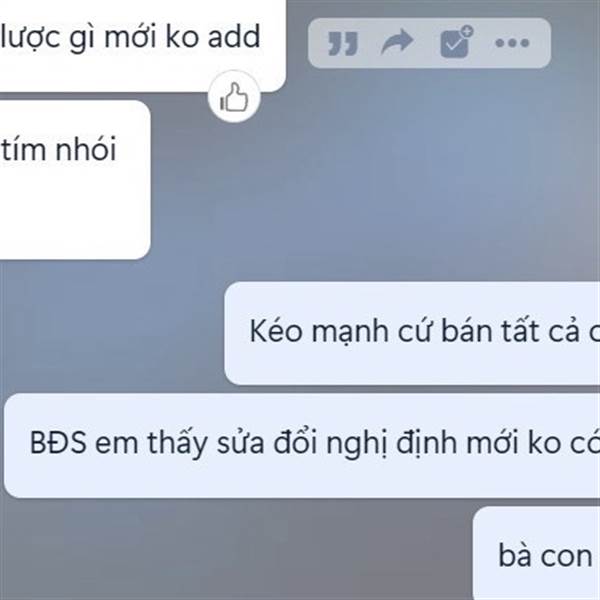Click the word "mạnh" in the message
The width and height of the screenshot is (600, 600).
[351, 332]
